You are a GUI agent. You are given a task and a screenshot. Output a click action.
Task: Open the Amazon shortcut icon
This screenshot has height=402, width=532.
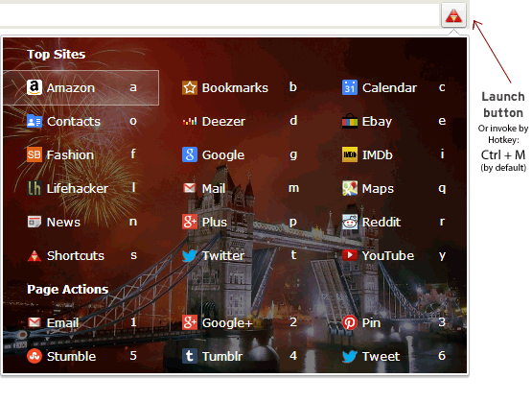tap(35, 87)
